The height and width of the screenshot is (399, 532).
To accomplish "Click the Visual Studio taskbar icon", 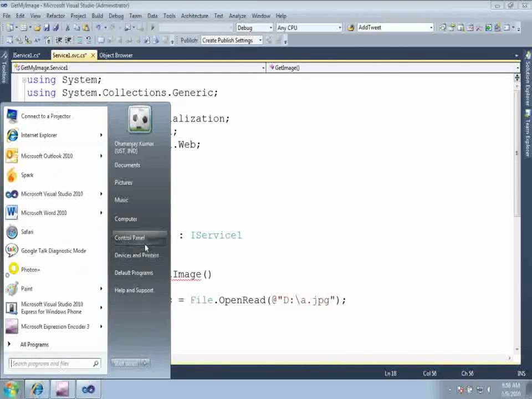I will 88,390.
